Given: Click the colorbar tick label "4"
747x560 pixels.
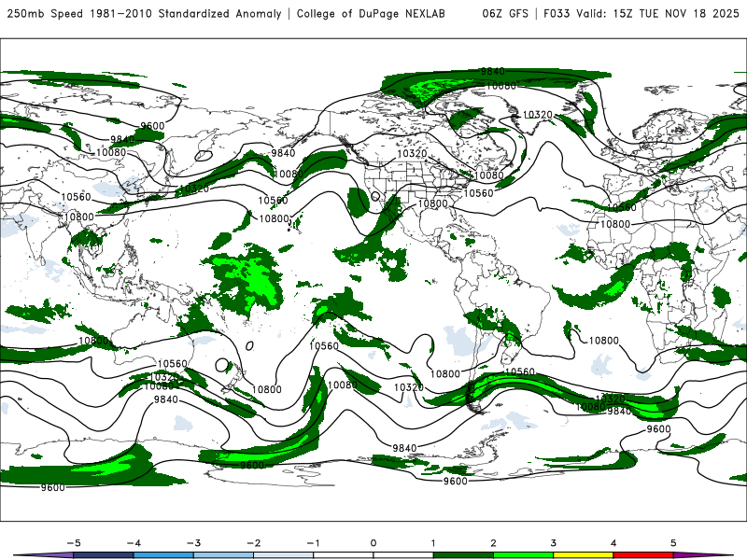Looking at the screenshot, I should 613,543.
